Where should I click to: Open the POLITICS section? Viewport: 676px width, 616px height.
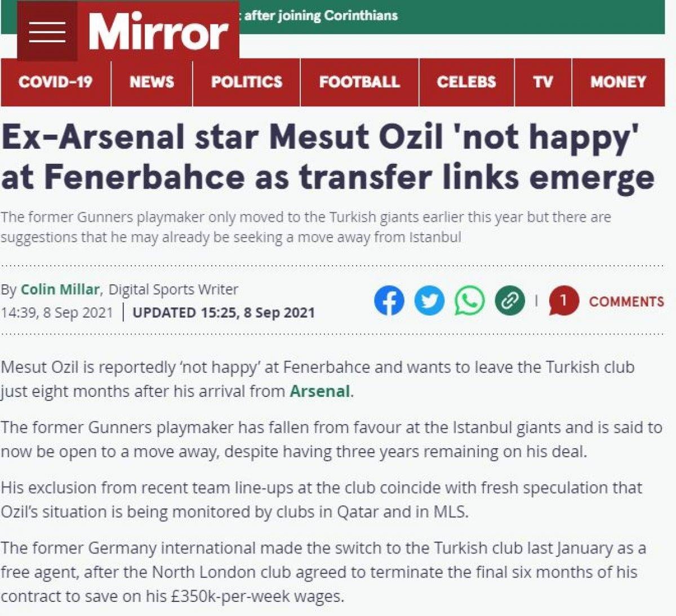point(247,82)
